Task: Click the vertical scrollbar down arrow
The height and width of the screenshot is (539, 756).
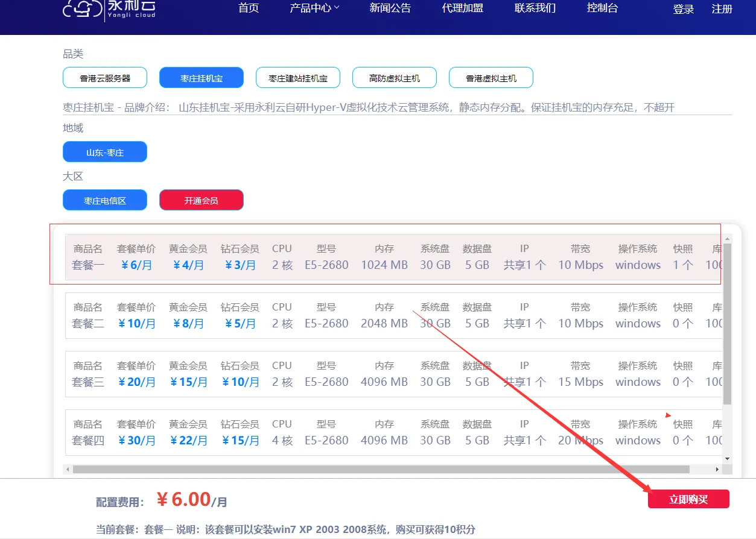Action: [x=727, y=459]
